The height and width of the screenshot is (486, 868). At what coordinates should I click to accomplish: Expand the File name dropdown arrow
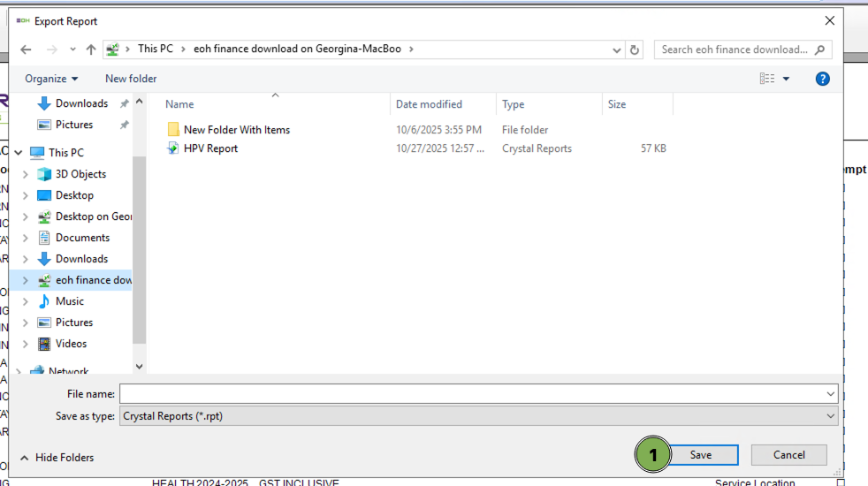click(830, 394)
